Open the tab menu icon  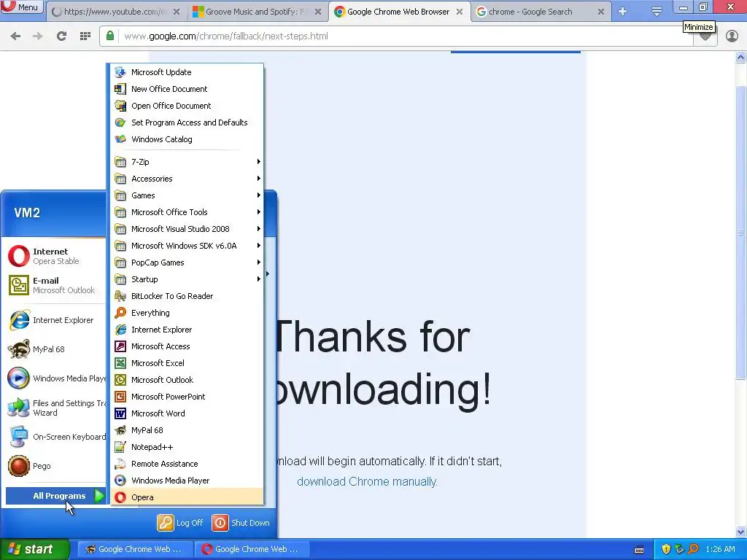pos(657,12)
